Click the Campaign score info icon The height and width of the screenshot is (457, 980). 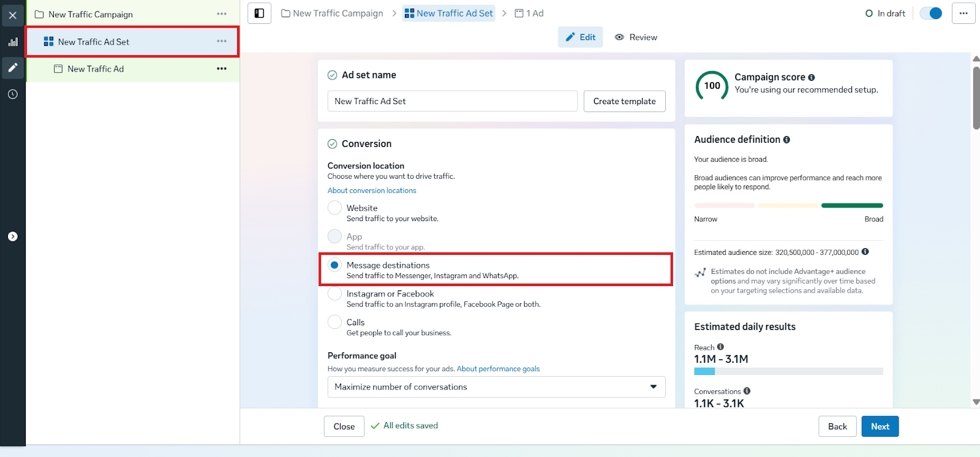(x=812, y=78)
